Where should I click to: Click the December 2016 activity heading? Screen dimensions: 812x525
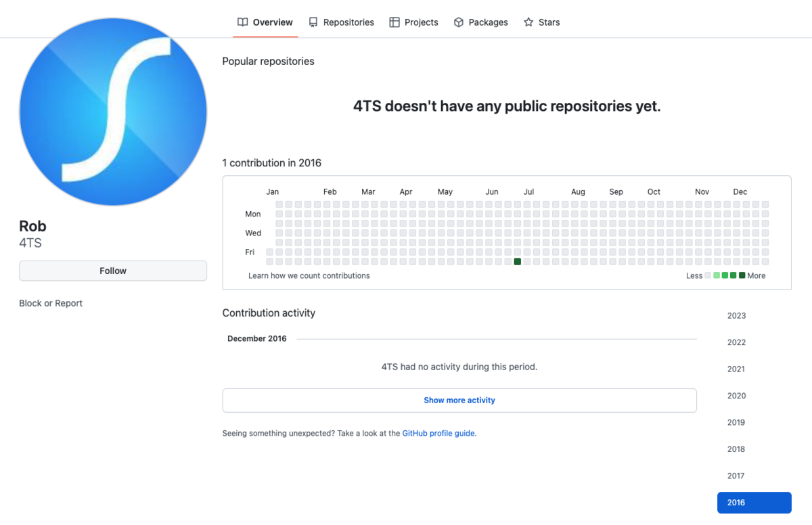[257, 338]
